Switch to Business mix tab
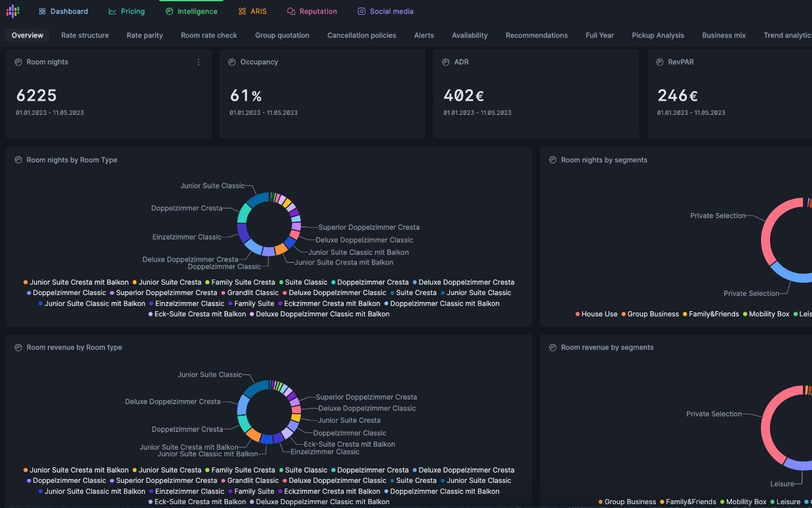Screen dimensions: 812x508 pyautogui.click(x=724, y=36)
